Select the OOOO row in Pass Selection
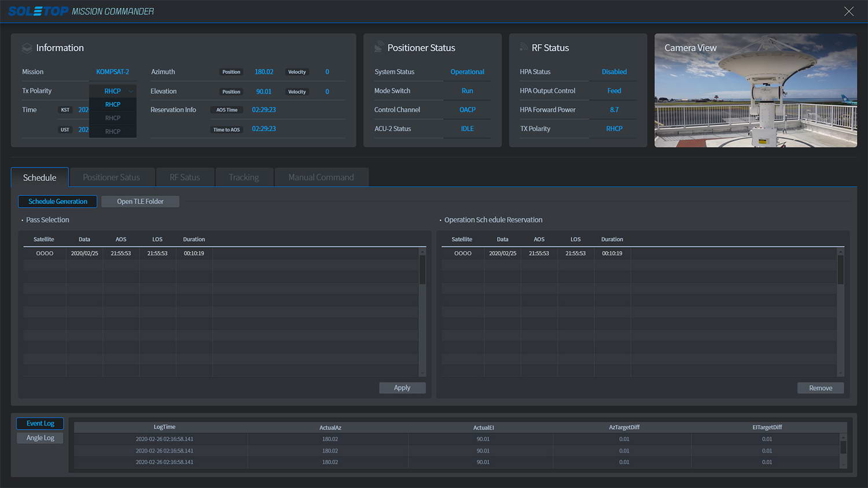Viewport: 868px width, 488px height. [220, 253]
